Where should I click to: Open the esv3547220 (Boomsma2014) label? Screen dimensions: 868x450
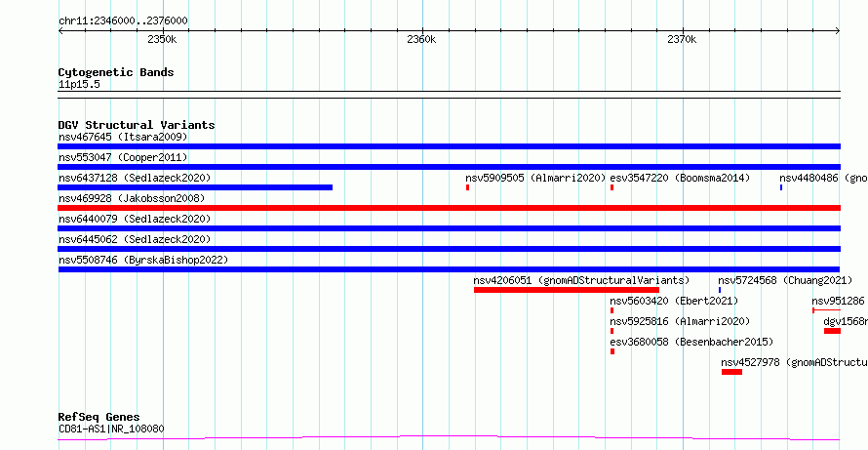pos(680,178)
